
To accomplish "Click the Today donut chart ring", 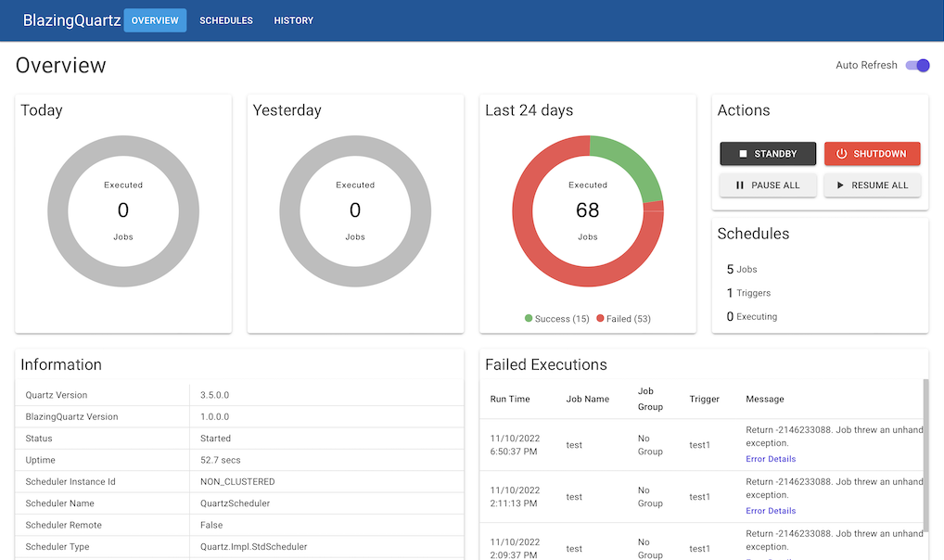I will (x=57, y=211).
